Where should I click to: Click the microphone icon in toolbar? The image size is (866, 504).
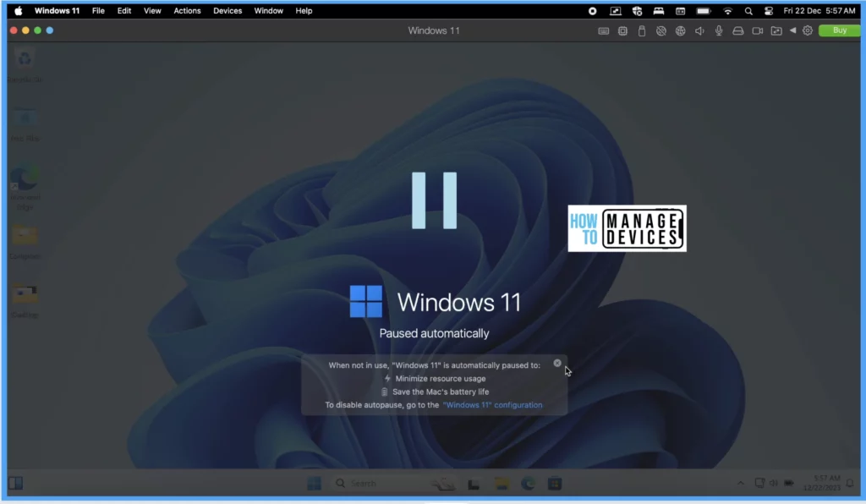click(719, 31)
